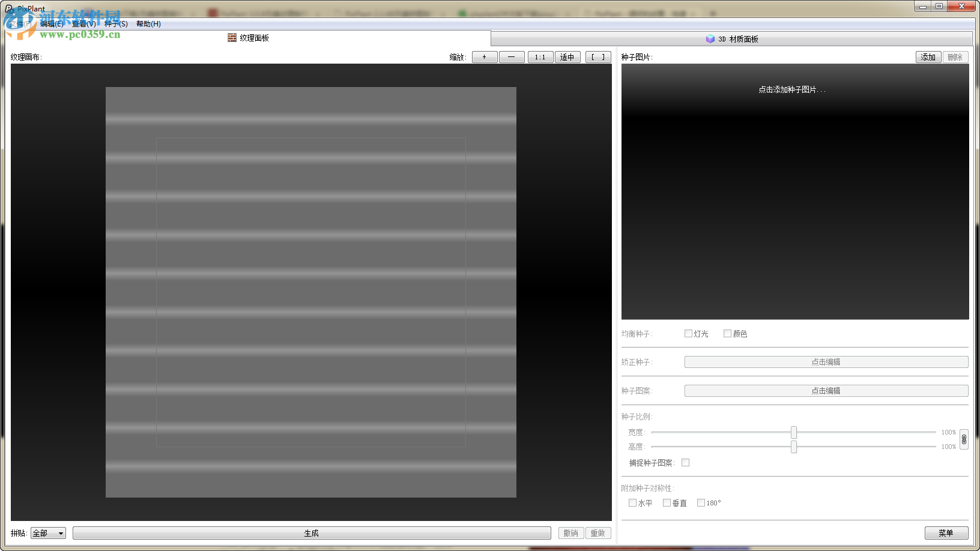
Task: Fit canvas using the 适中 button
Action: click(567, 57)
